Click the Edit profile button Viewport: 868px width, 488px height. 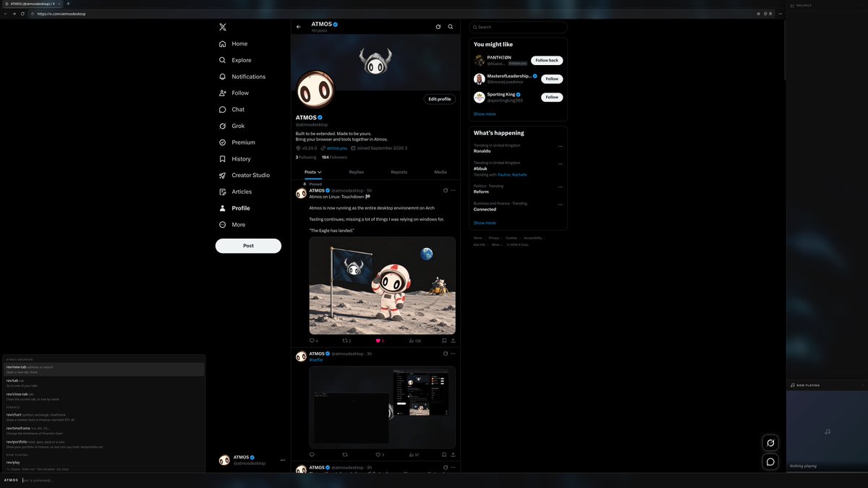[440, 99]
